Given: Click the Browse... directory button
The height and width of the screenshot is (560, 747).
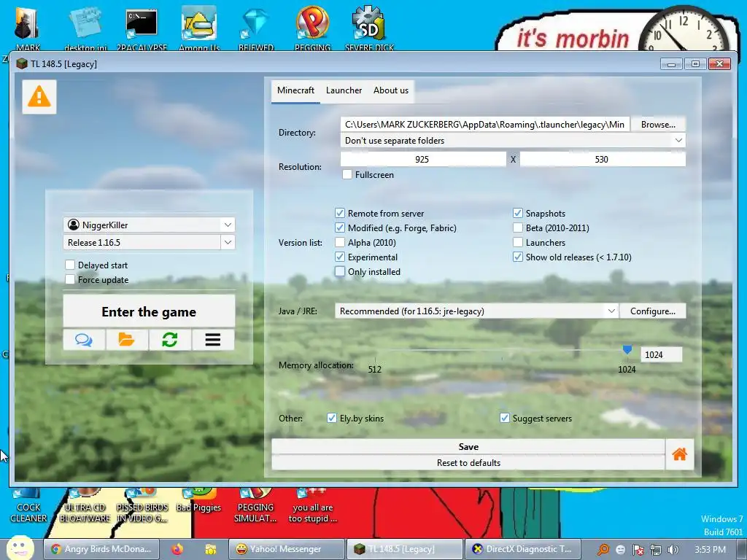Looking at the screenshot, I should point(658,124).
